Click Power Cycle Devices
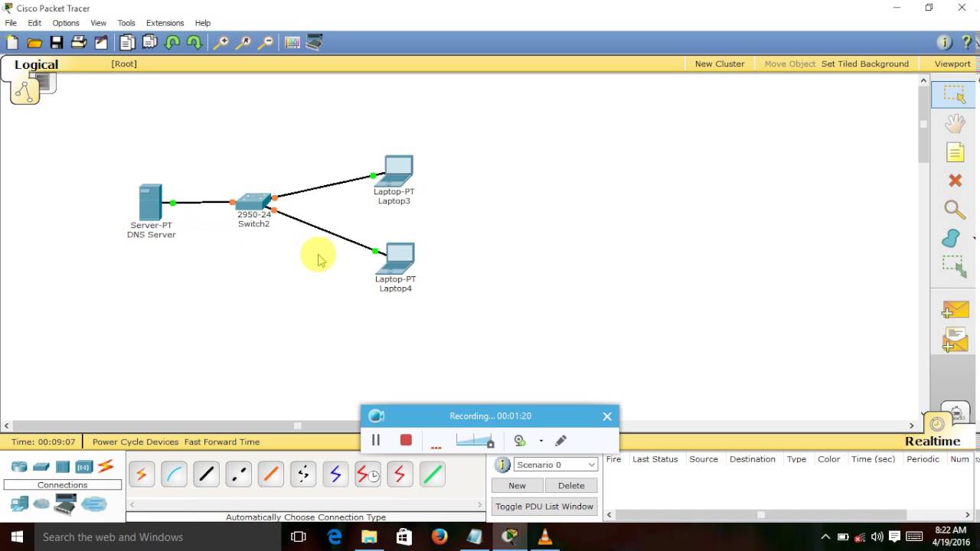The height and width of the screenshot is (551, 980). pyautogui.click(x=136, y=442)
